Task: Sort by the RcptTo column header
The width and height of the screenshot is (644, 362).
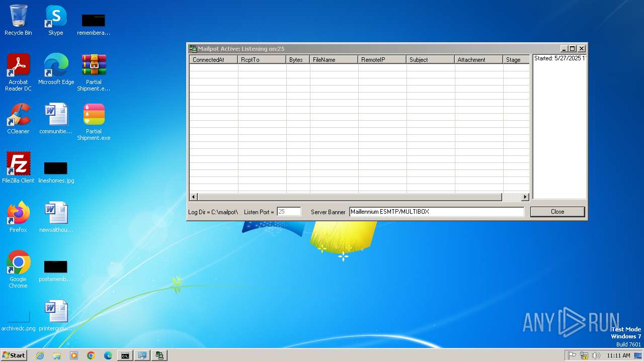Action: click(262, 59)
